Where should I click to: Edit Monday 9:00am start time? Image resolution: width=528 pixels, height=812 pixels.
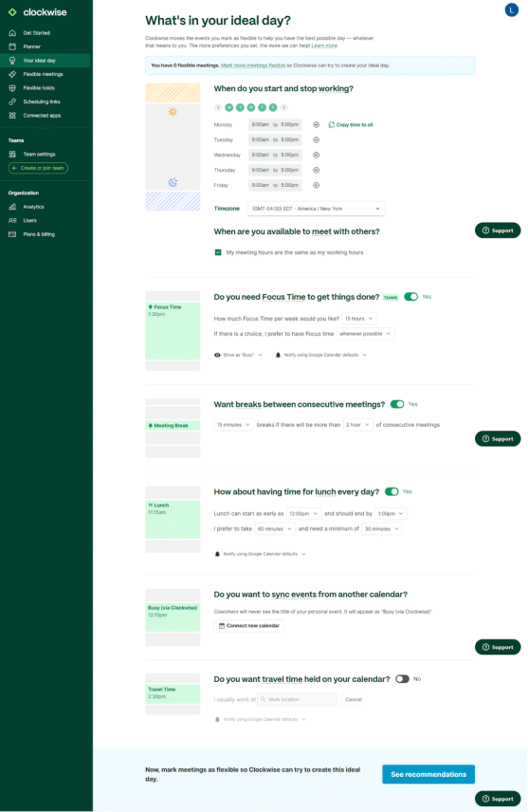pyautogui.click(x=261, y=125)
